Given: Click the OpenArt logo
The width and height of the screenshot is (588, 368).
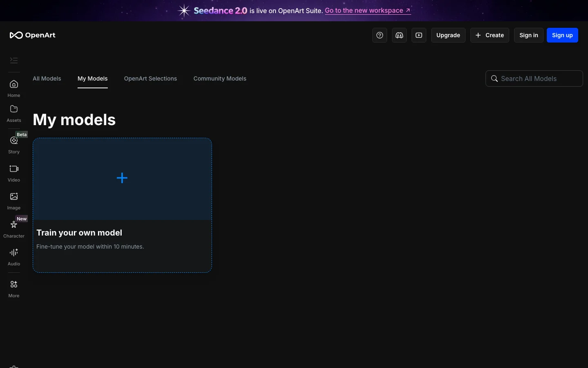Looking at the screenshot, I should tap(33, 35).
